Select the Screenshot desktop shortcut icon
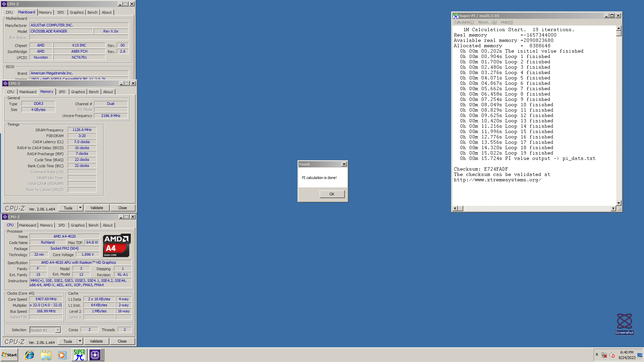This screenshot has width=644, height=362. pyautogui.click(x=624, y=324)
